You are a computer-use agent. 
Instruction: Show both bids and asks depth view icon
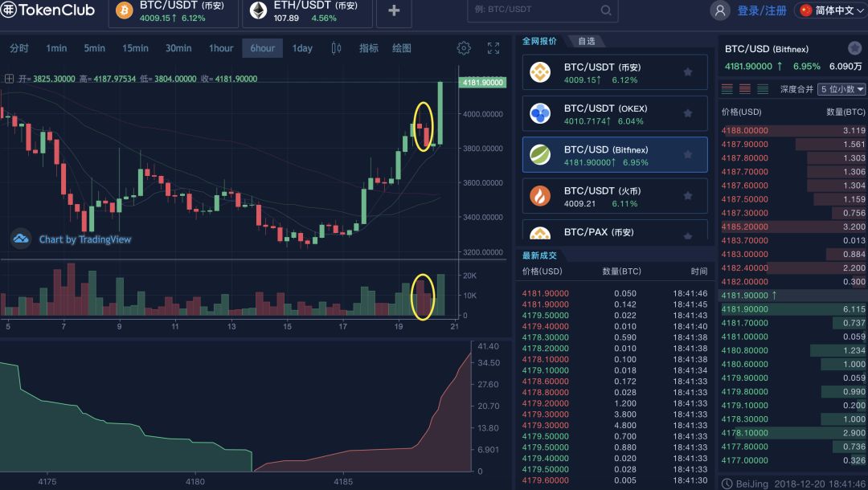[x=727, y=88]
